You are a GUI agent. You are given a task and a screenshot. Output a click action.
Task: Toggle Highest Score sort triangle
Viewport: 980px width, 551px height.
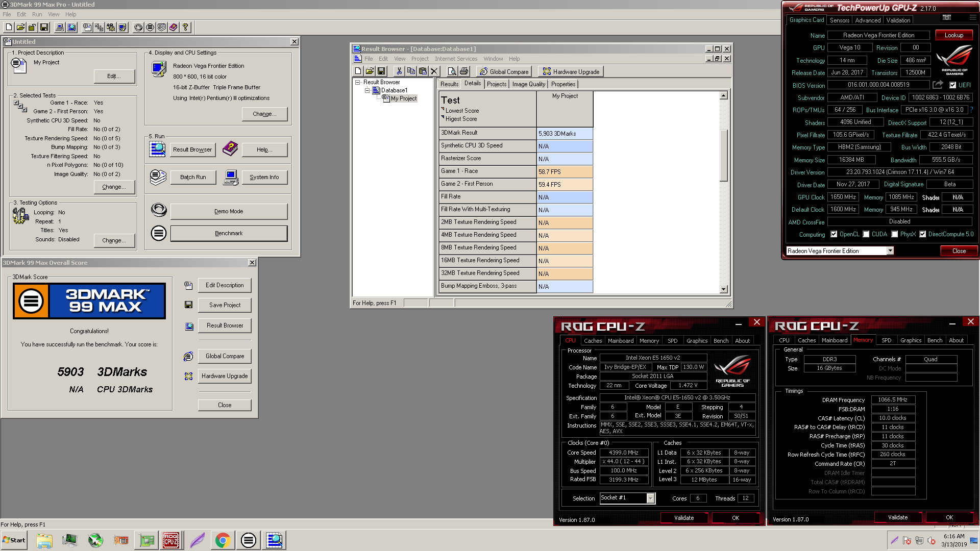[x=443, y=117]
